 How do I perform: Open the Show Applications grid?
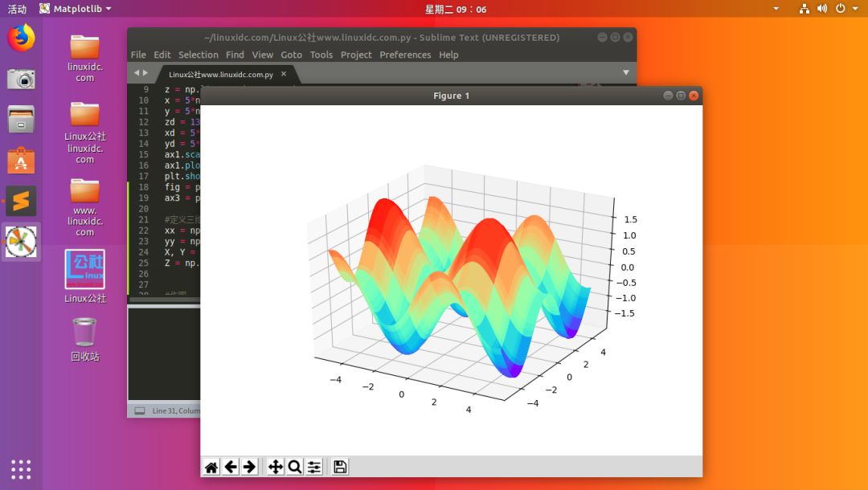[x=21, y=469]
